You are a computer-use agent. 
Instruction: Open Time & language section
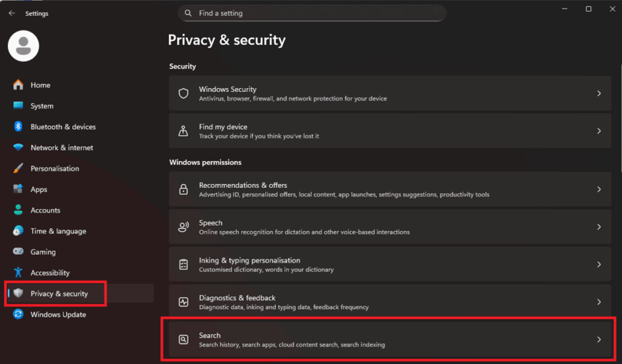[79, 230]
